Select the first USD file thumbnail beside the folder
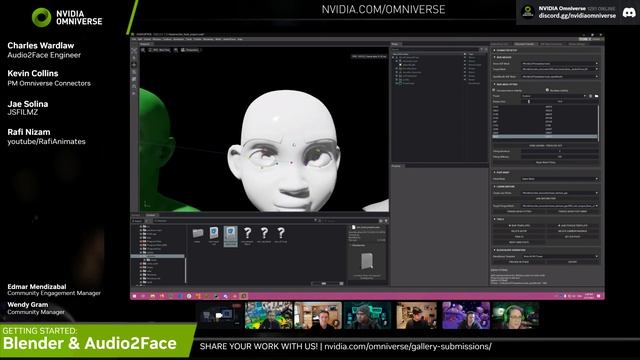The height and width of the screenshot is (360, 640). coord(214,233)
